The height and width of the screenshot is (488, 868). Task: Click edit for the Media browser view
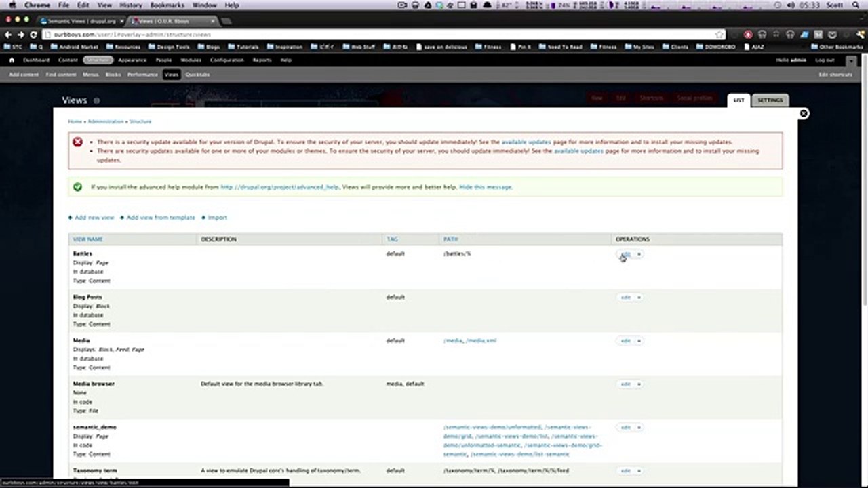(625, 384)
